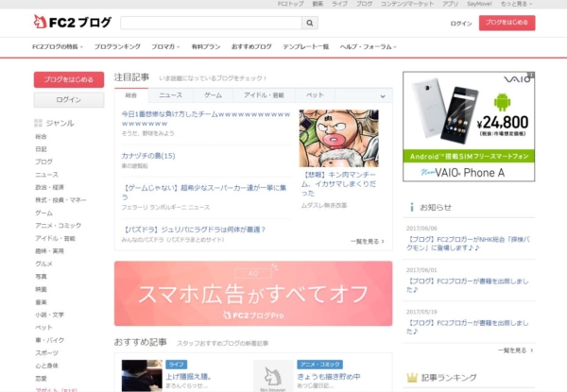Click the icon beside ジャンル heading
Screen dimensions: 567x392
pos(38,123)
